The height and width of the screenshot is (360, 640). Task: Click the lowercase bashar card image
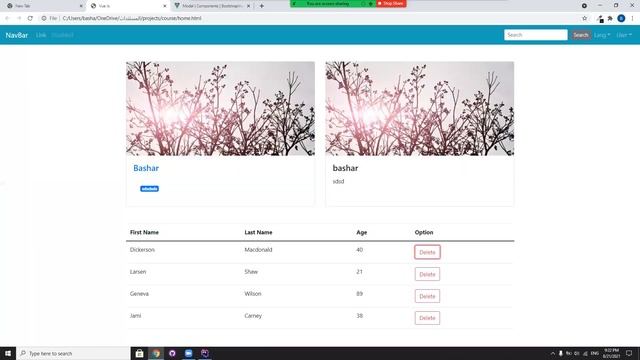[420, 109]
